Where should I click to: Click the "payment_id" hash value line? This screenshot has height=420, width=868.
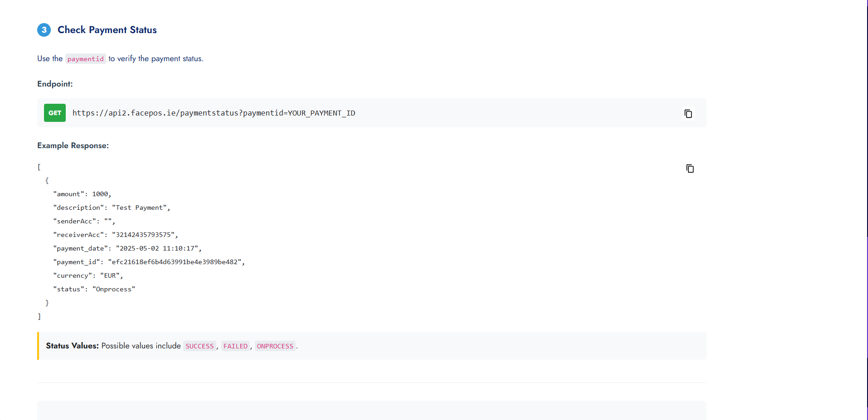[149, 262]
